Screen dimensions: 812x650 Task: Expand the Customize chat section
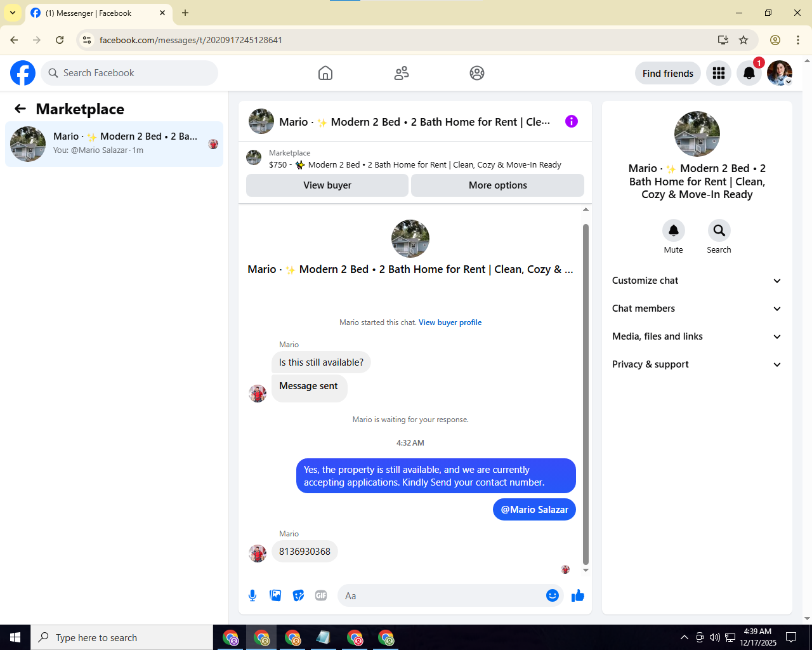697,281
